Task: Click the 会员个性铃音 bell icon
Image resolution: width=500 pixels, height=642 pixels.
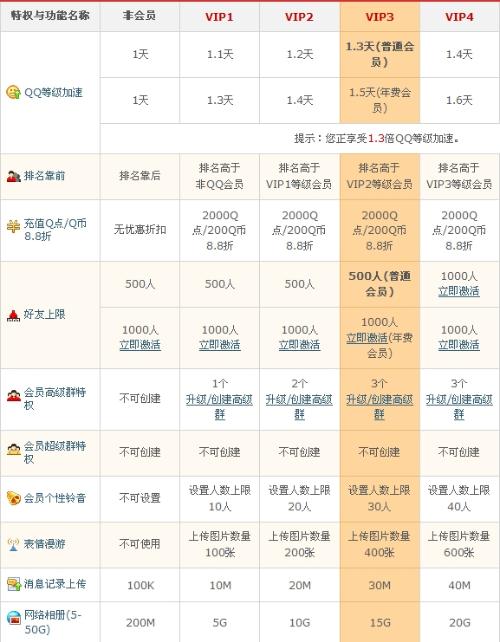Action: 14,498
